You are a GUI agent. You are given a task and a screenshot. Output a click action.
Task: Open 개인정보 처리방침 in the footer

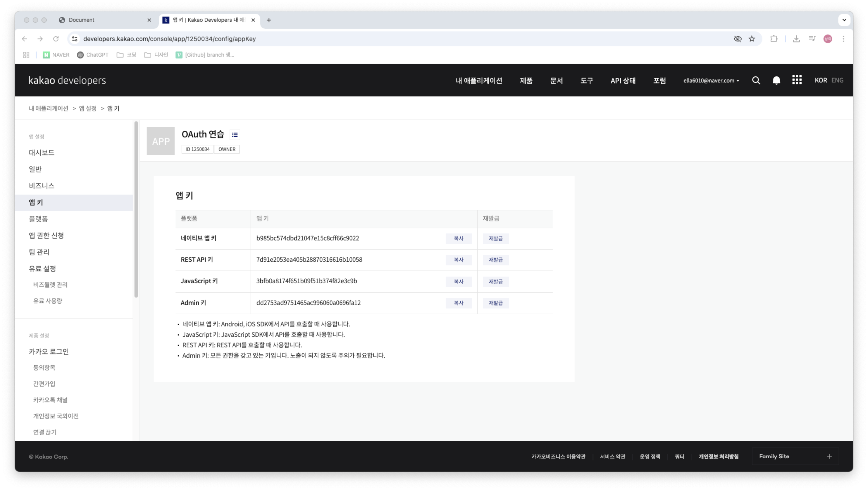[718, 457]
